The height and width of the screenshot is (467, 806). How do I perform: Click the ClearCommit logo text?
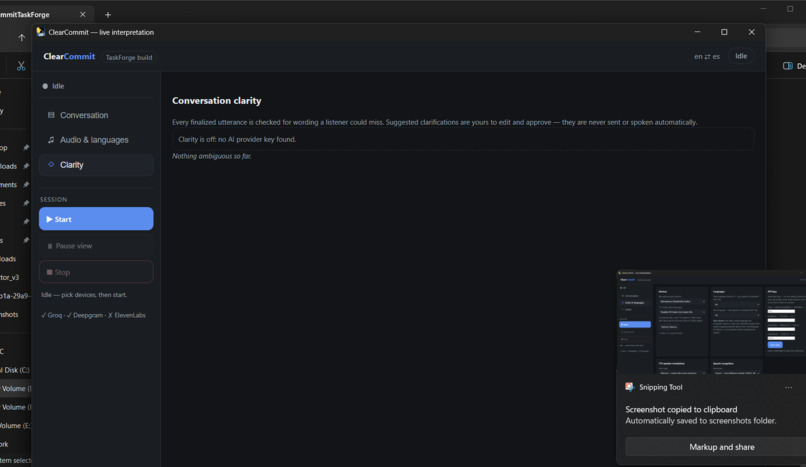(69, 57)
